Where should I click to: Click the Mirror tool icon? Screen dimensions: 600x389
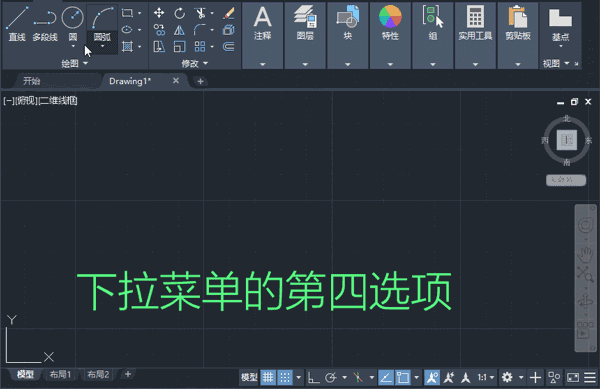tap(179, 30)
